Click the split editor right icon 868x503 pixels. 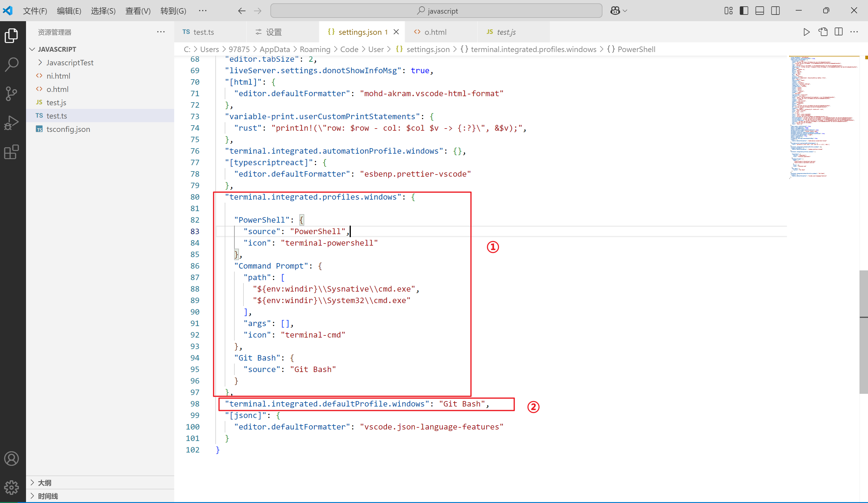(838, 32)
